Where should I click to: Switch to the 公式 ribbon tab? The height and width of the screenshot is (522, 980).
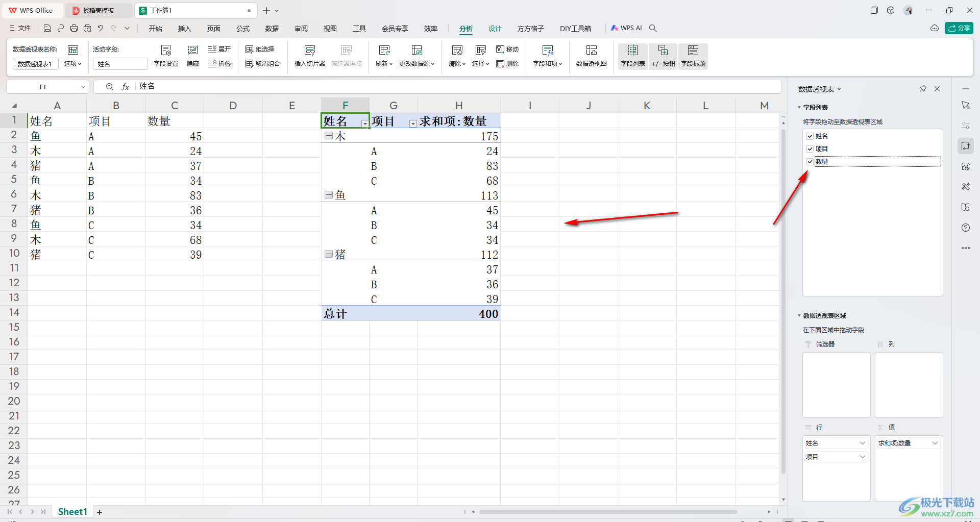pyautogui.click(x=243, y=29)
